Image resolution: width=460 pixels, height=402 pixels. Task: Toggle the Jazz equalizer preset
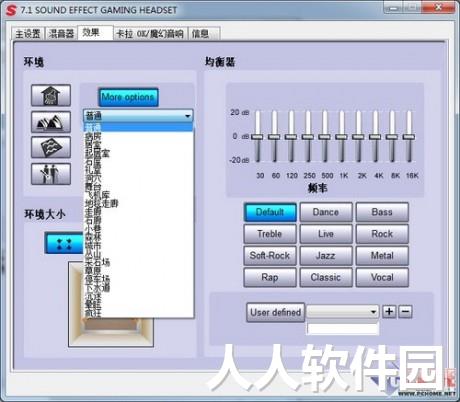coord(326,256)
